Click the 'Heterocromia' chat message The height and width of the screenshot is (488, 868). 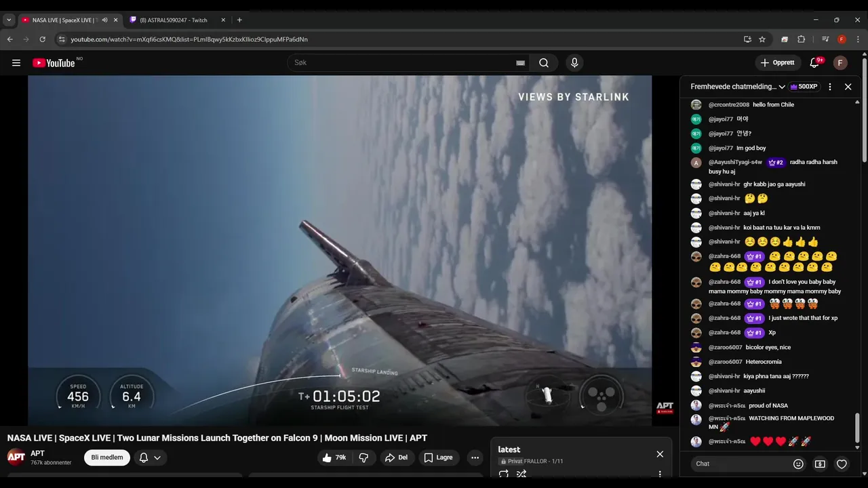click(764, 362)
